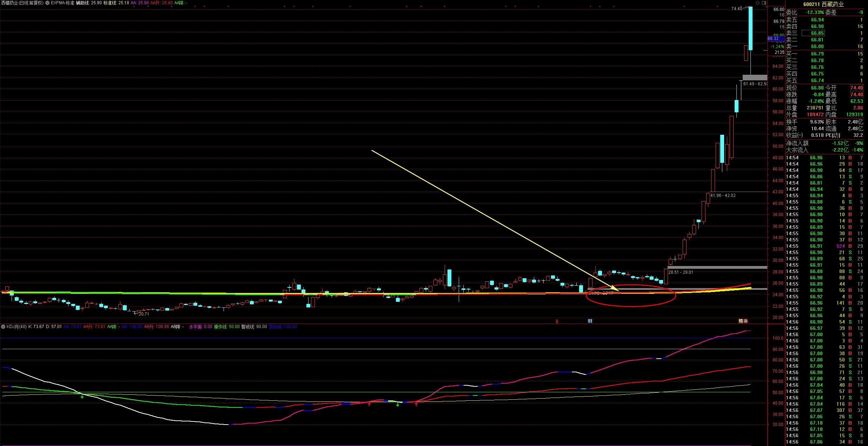
Task: Click 今开 value 74.40
Action: pos(856,88)
